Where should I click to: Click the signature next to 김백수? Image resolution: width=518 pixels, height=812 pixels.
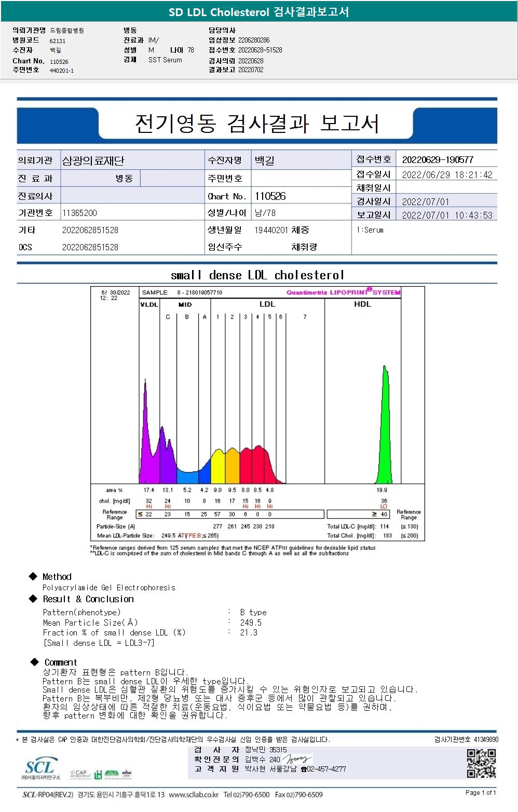pos(297,759)
